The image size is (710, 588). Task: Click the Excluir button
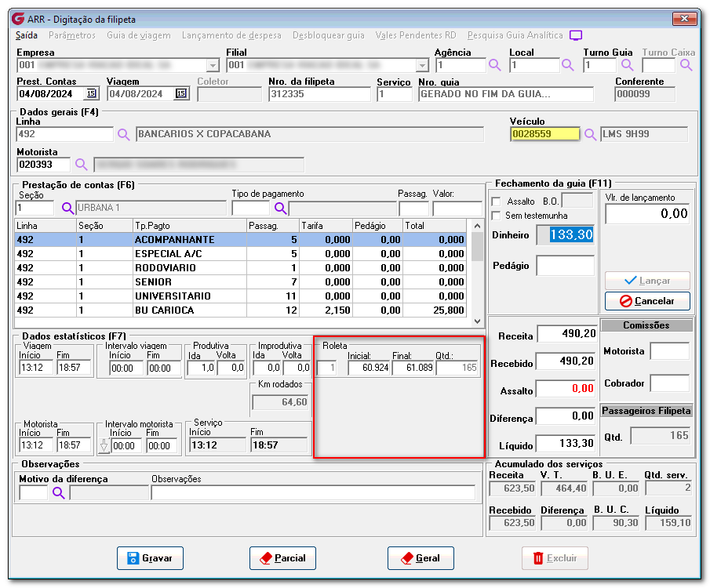pos(555,558)
